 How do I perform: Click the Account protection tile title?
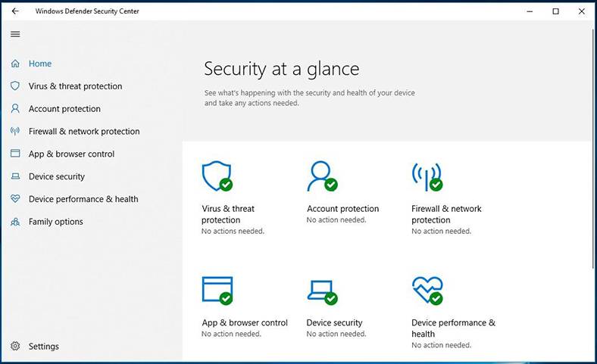pyautogui.click(x=343, y=208)
